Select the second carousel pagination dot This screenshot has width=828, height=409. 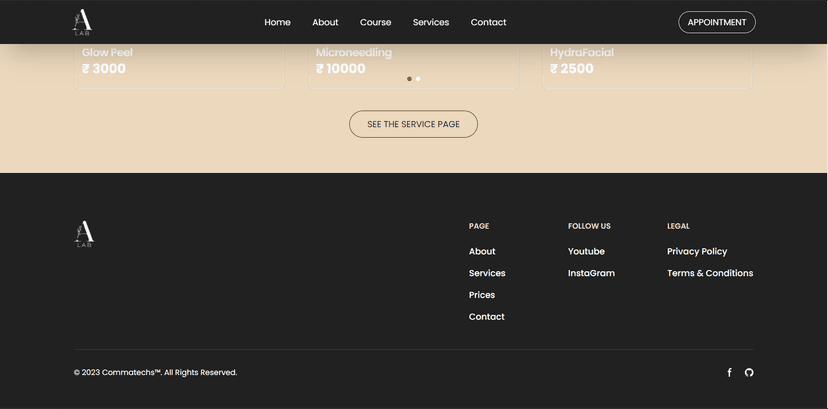(x=418, y=79)
